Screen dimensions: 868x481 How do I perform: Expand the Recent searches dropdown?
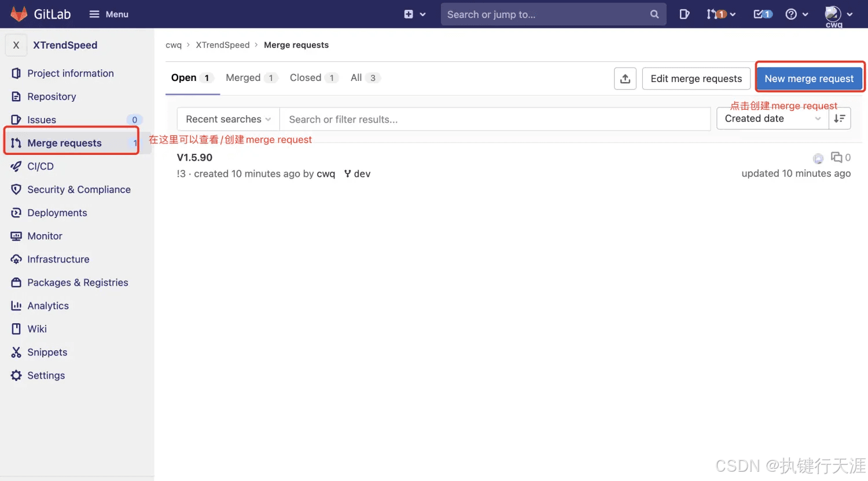(x=228, y=119)
